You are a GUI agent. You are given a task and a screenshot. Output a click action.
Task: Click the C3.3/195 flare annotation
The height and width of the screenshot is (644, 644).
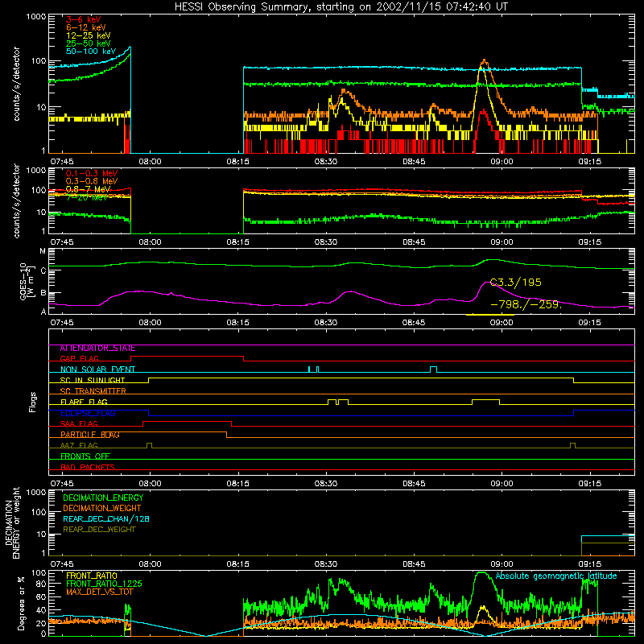(516, 283)
